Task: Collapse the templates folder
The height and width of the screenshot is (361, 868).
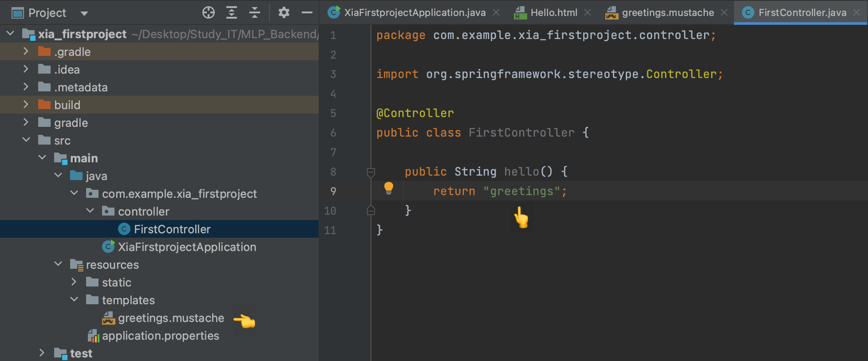Action: pyautogui.click(x=74, y=299)
